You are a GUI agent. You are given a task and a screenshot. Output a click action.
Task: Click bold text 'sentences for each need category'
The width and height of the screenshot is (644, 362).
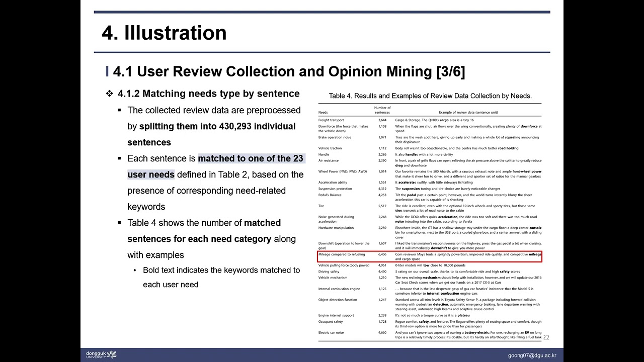pos(199,239)
